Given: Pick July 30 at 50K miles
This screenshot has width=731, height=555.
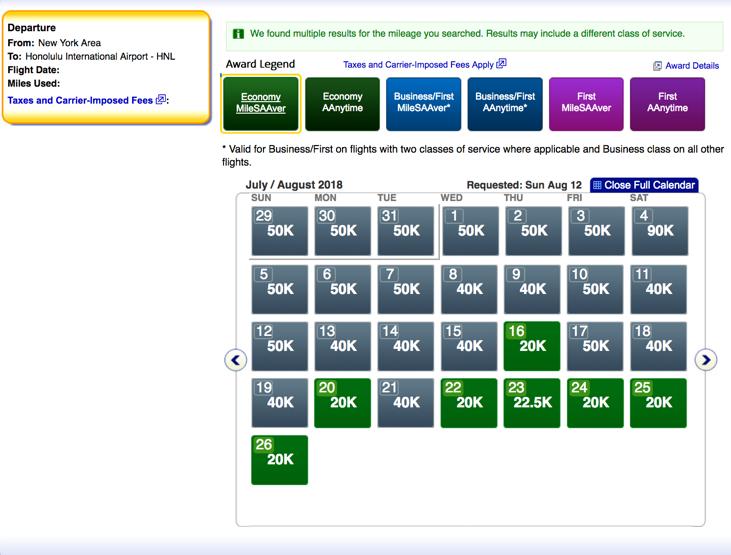Looking at the screenshot, I should click(x=343, y=231).
